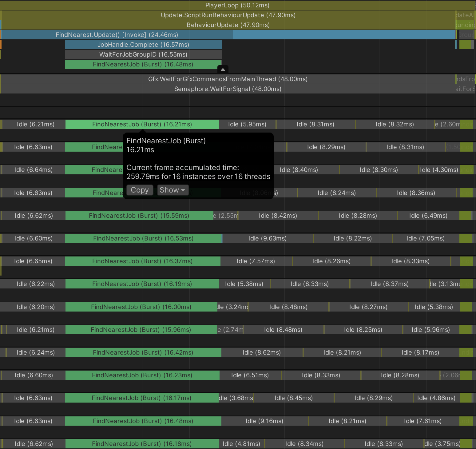Click the JobHandle.Complete (16.57ms) bar
The height and width of the screenshot is (449, 476).
pos(143,45)
